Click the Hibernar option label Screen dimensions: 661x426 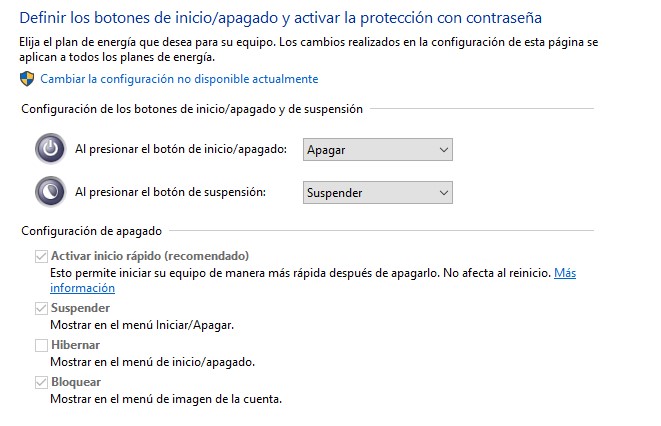point(75,345)
